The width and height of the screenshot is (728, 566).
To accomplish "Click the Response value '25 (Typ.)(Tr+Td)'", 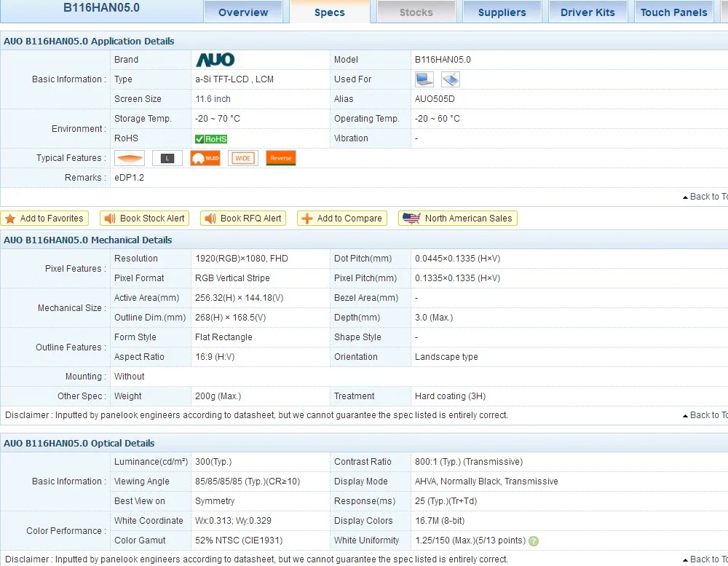I will point(446,501).
